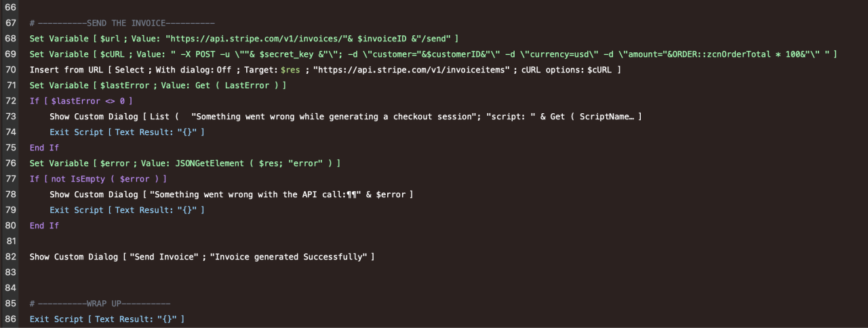Click final Exit Script step on line 86
868x328 pixels.
tap(106, 319)
